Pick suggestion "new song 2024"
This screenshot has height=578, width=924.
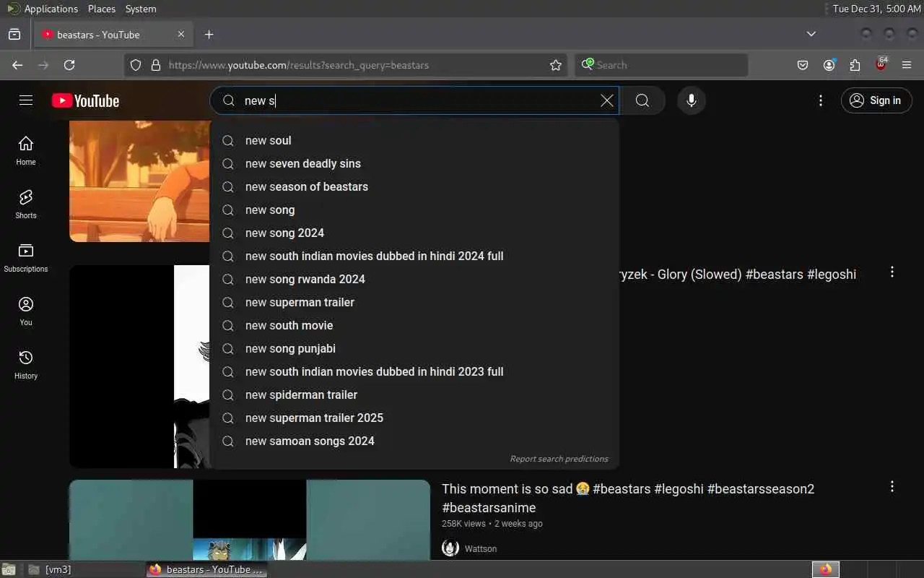point(414,233)
